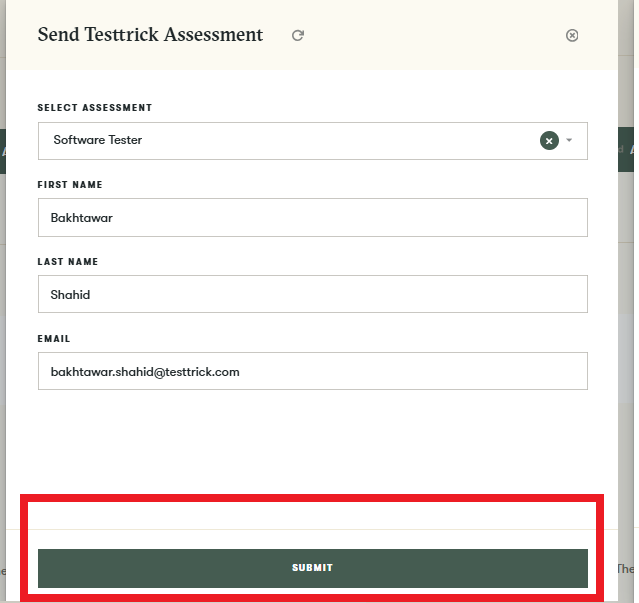Close the Send Testtrick Assessment dialog

pyautogui.click(x=572, y=35)
